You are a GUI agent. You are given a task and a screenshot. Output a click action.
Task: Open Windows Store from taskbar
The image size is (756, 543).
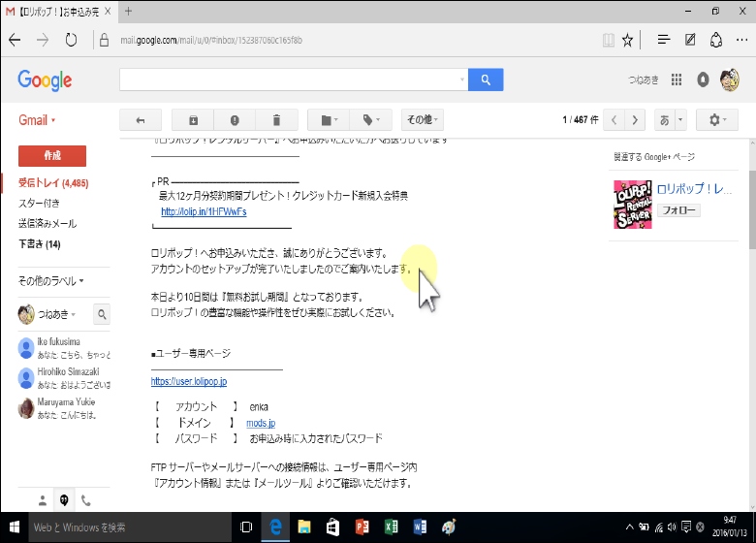333,527
